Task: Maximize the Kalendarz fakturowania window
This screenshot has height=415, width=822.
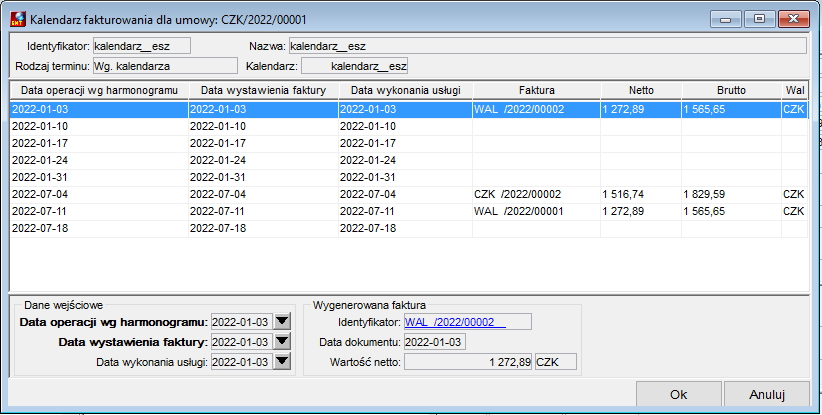Action: pos(759,19)
